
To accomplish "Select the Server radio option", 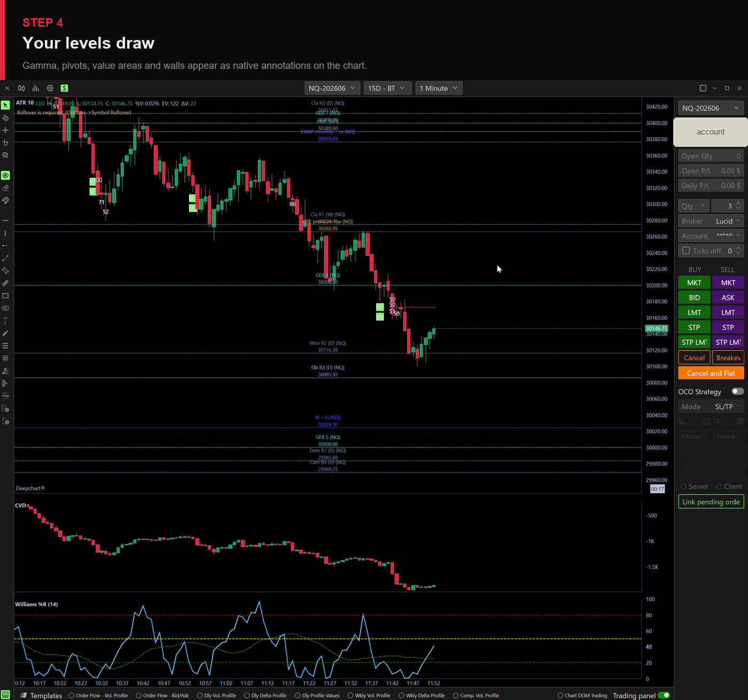I will (x=695, y=486).
